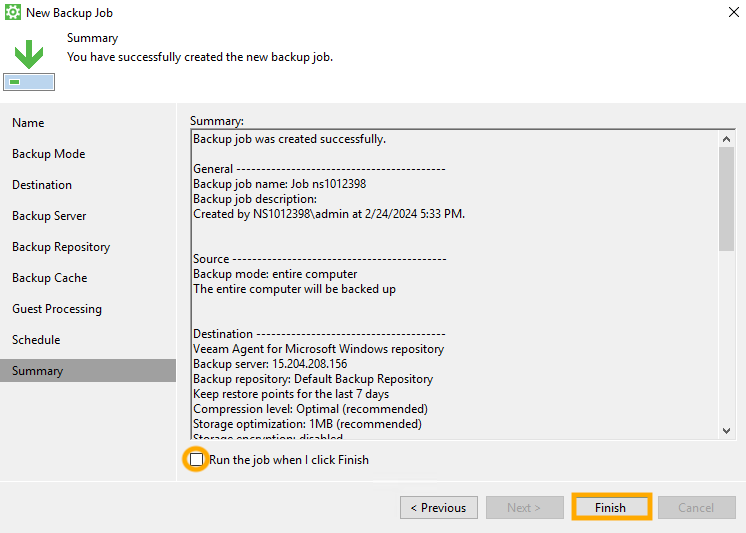The height and width of the screenshot is (533, 746).
Task: Select the Destination step in the sidebar
Action: click(x=42, y=185)
